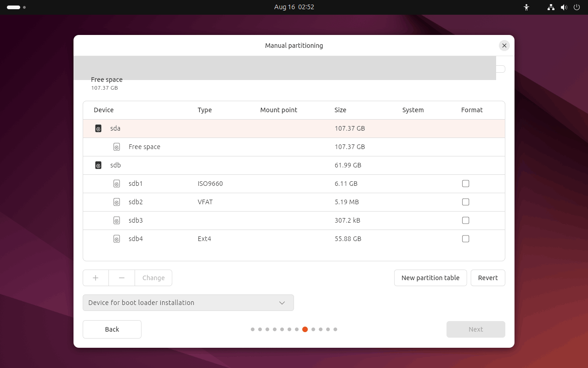The image size is (588, 368).
Task: Click the sdb1 partition icon
Action: 117,184
